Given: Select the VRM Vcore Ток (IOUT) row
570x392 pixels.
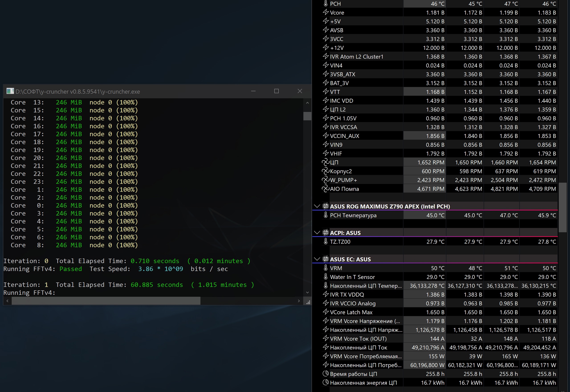Looking at the screenshot, I should click(x=358, y=339).
